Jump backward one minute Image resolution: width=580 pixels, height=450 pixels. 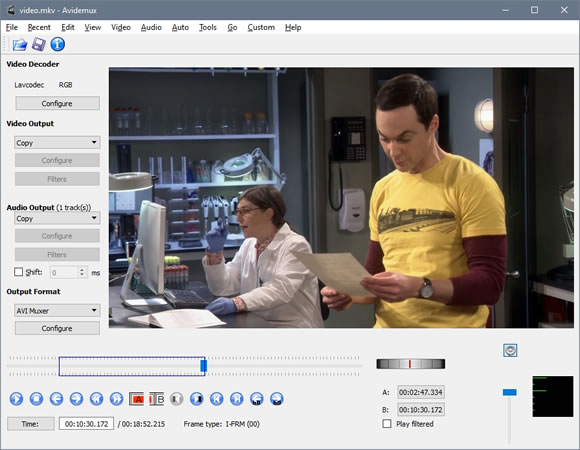click(x=257, y=399)
